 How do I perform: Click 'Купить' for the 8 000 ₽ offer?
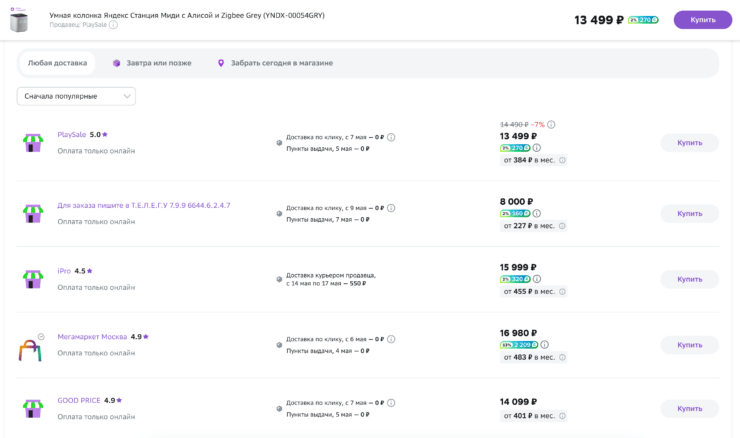pyautogui.click(x=689, y=213)
